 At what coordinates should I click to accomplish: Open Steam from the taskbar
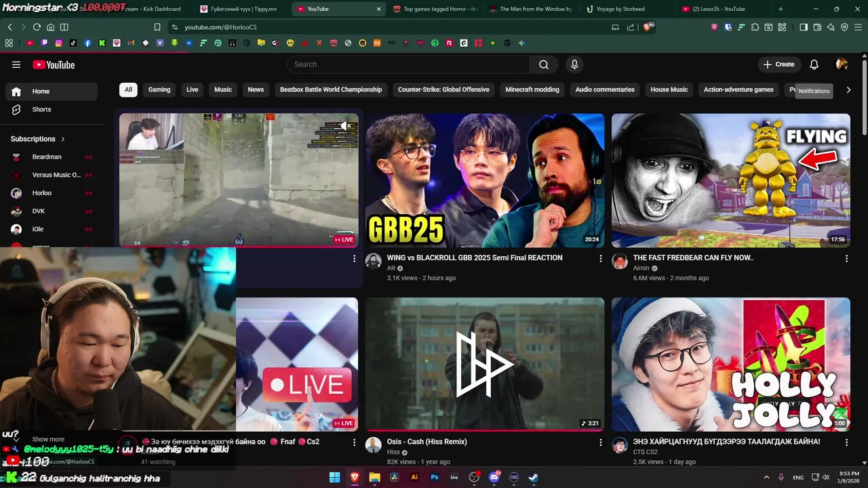[x=534, y=477]
